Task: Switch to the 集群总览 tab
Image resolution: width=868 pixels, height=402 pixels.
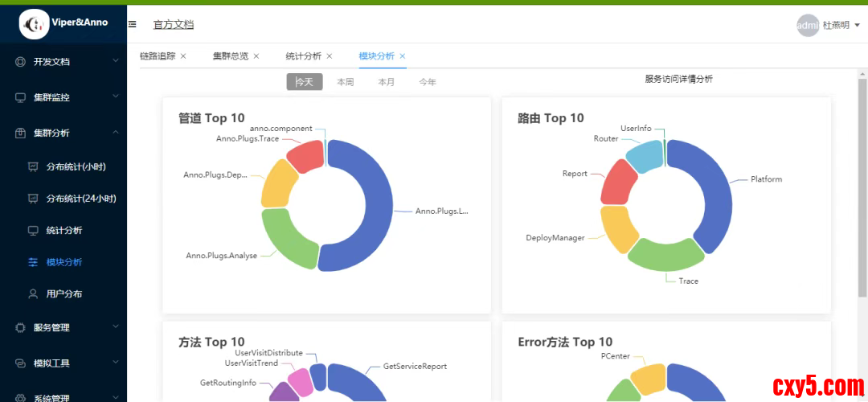Action: point(230,56)
